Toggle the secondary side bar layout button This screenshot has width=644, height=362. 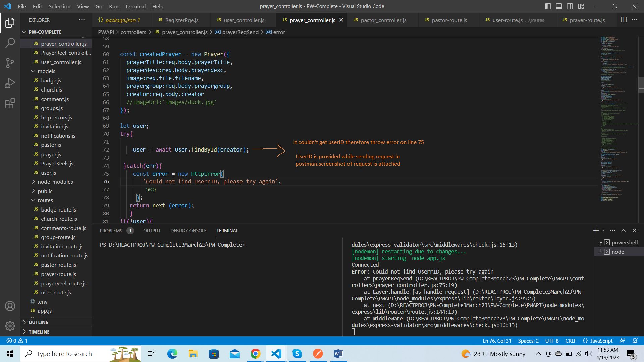pyautogui.click(x=570, y=6)
